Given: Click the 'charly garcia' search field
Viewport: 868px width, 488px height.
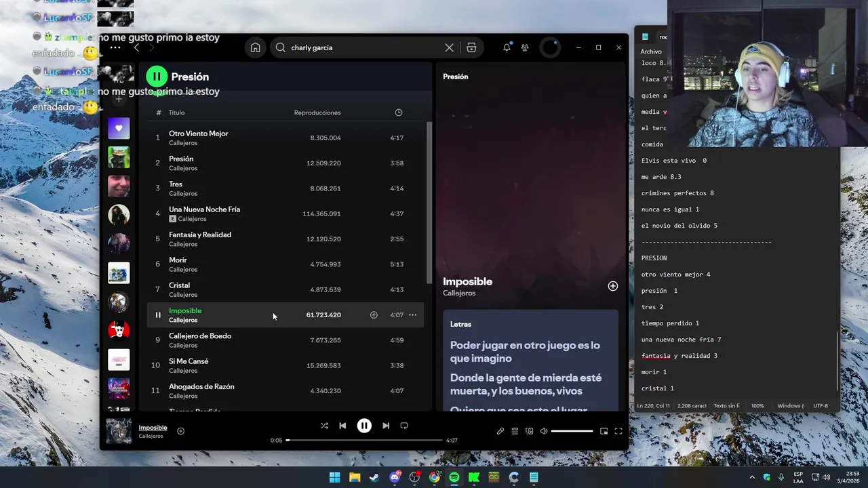Looking at the screenshot, I should point(366,47).
